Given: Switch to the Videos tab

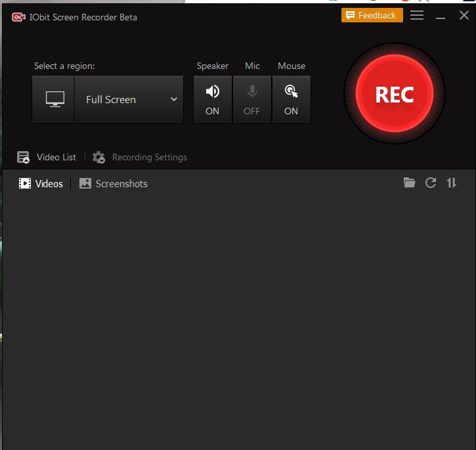Looking at the screenshot, I should point(41,183).
